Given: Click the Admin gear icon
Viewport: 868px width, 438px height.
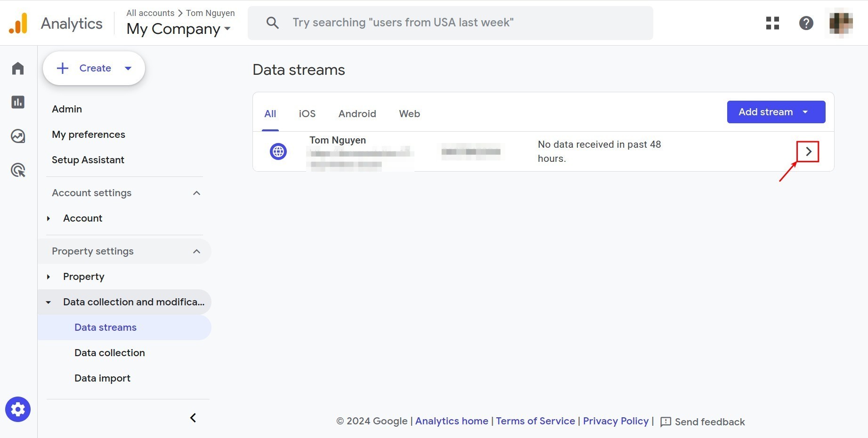Looking at the screenshot, I should [x=18, y=409].
